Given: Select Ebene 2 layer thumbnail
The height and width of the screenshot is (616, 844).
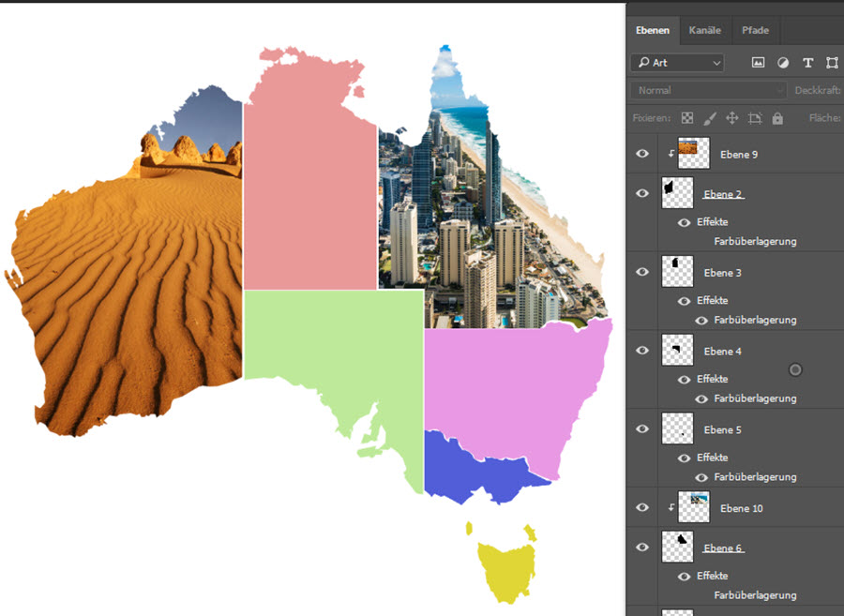Looking at the screenshot, I should tap(677, 192).
